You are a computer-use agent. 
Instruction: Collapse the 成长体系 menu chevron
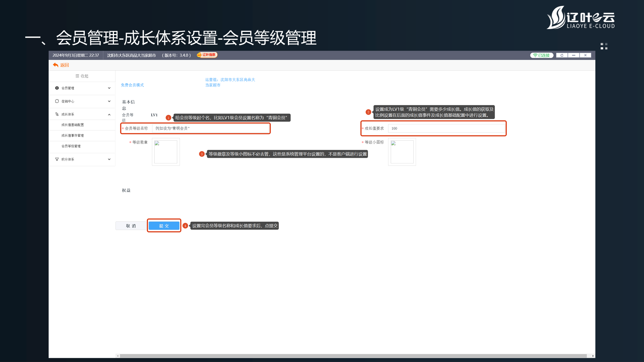coord(109,115)
